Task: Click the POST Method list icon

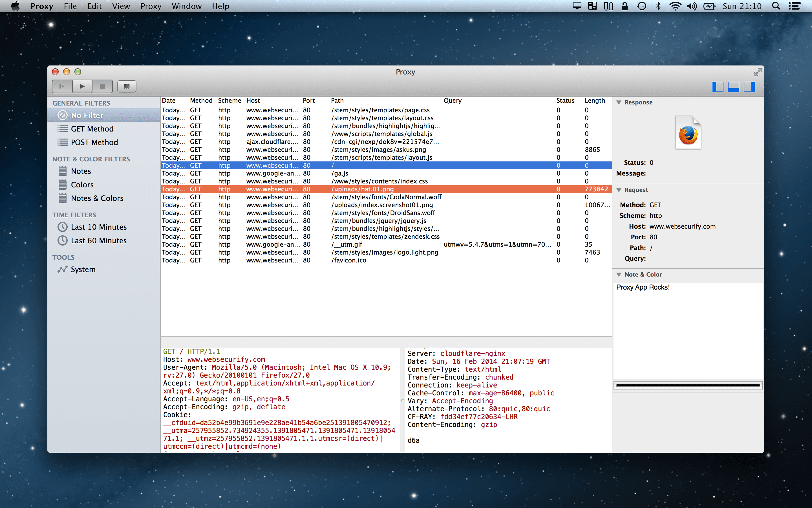Action: [x=62, y=142]
